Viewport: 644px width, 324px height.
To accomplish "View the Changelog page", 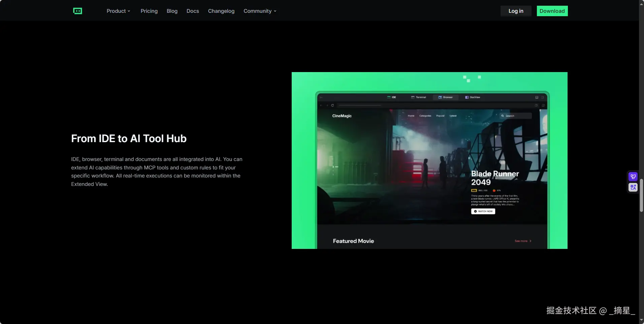I will (221, 11).
